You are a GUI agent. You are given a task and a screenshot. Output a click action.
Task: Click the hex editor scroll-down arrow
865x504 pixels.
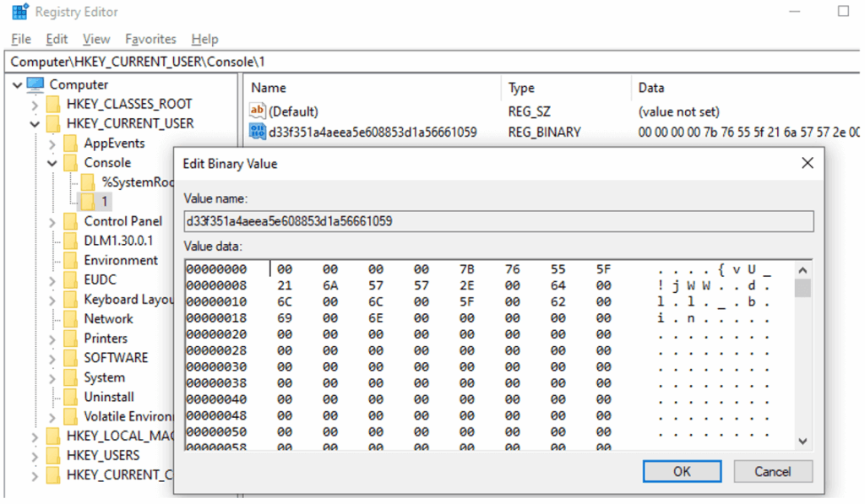[802, 442]
